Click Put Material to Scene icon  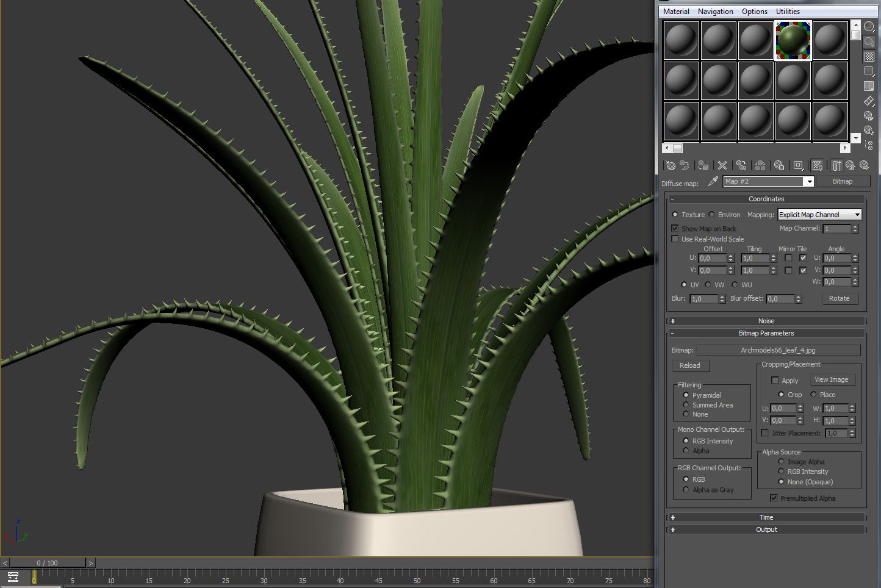tap(685, 165)
